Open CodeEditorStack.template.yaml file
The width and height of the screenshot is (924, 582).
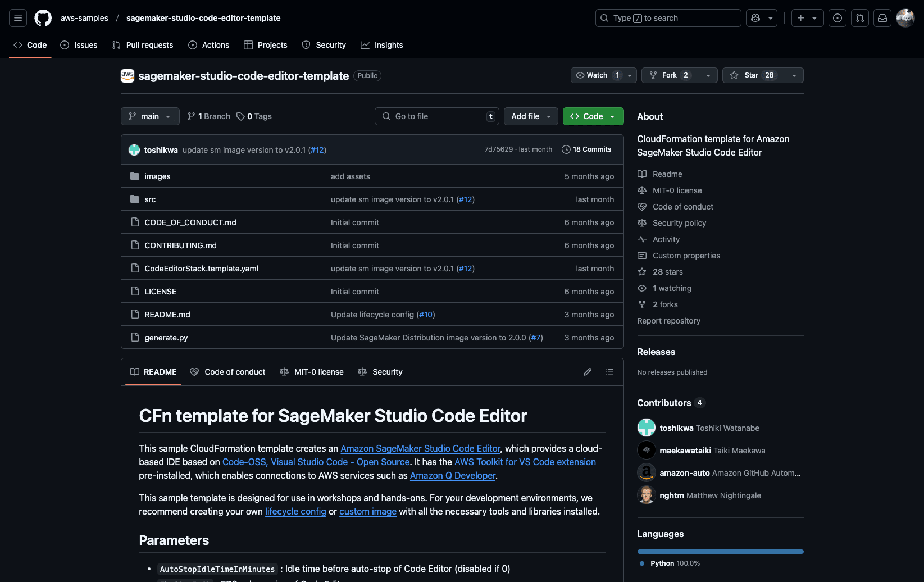[x=201, y=269]
